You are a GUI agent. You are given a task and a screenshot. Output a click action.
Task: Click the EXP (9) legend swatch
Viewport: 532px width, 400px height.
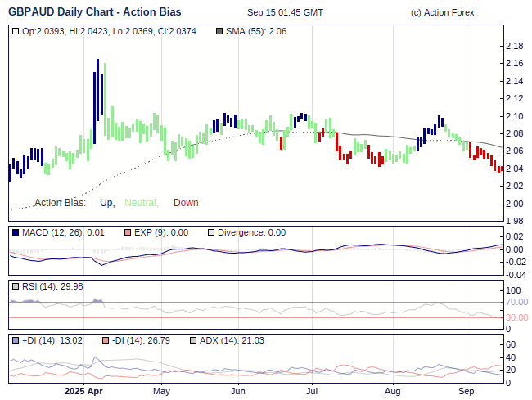coord(128,232)
